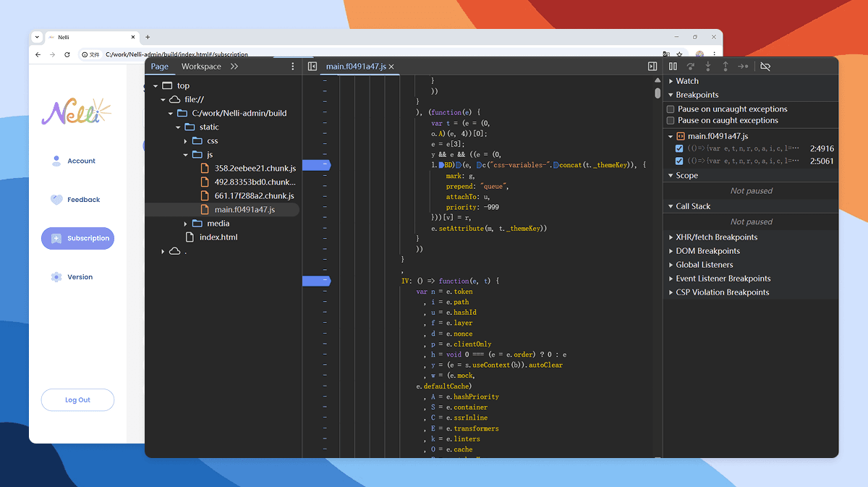Image resolution: width=868 pixels, height=487 pixels.
Task: Click the Log Out button
Action: 77,400
